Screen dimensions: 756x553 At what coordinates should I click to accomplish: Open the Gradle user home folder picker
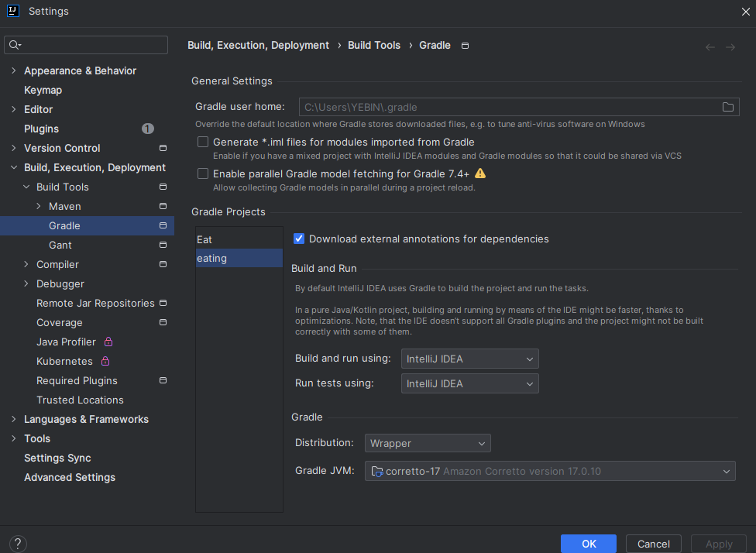pyautogui.click(x=727, y=107)
